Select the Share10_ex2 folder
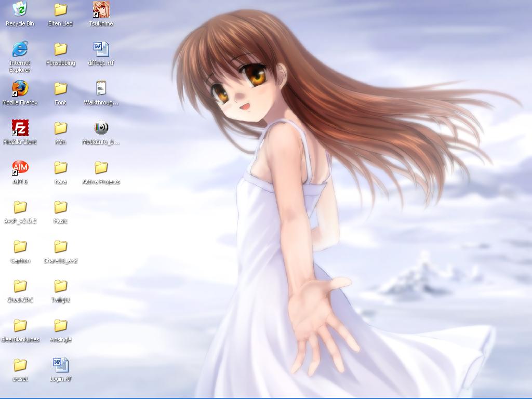Viewport: 532px width, 399px height. [60, 246]
